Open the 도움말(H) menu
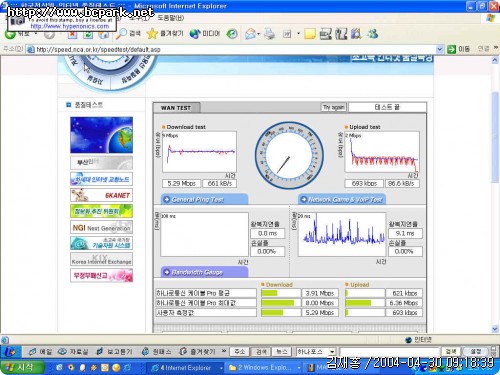The image size is (500, 375). [171, 18]
